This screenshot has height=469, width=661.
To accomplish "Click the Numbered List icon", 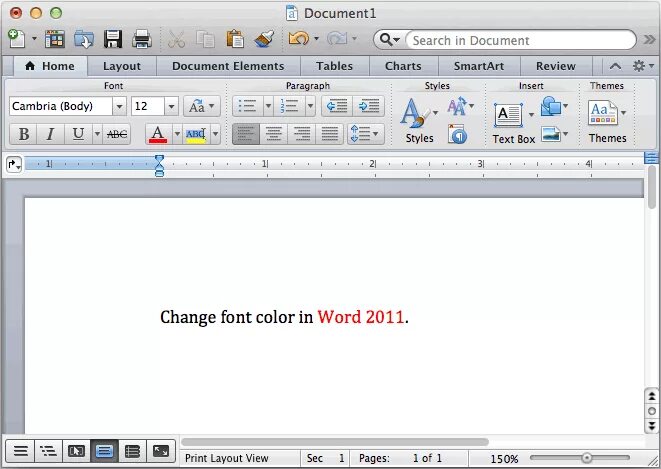I will [290, 106].
